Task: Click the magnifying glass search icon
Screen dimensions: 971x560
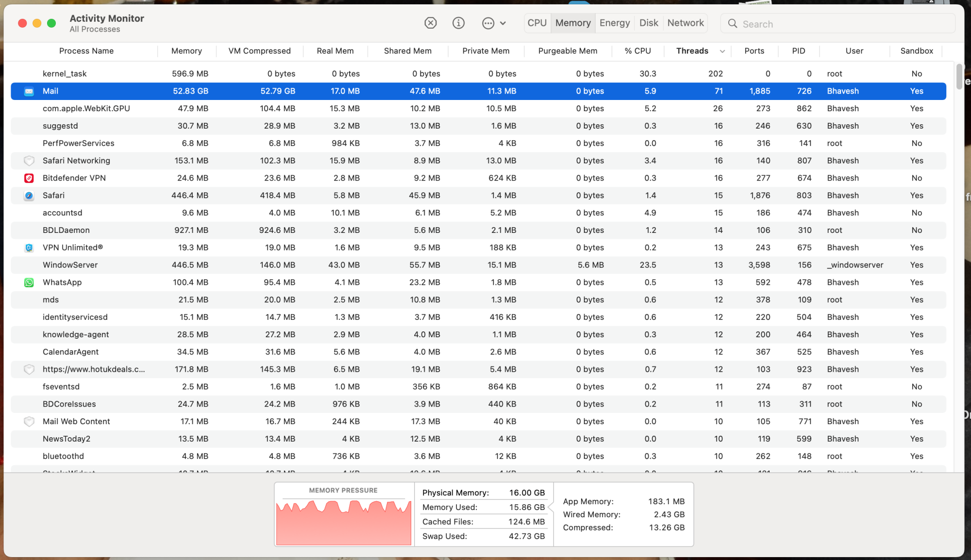Action: (x=733, y=24)
